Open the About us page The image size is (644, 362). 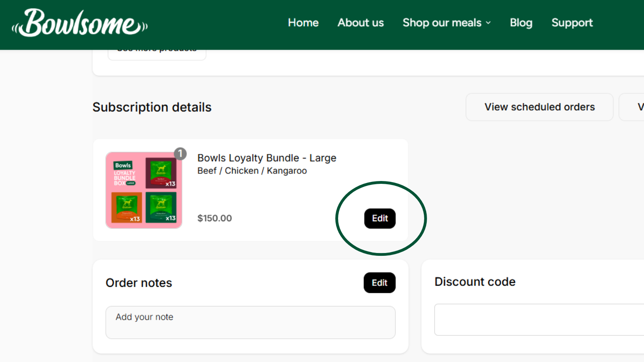[361, 23]
